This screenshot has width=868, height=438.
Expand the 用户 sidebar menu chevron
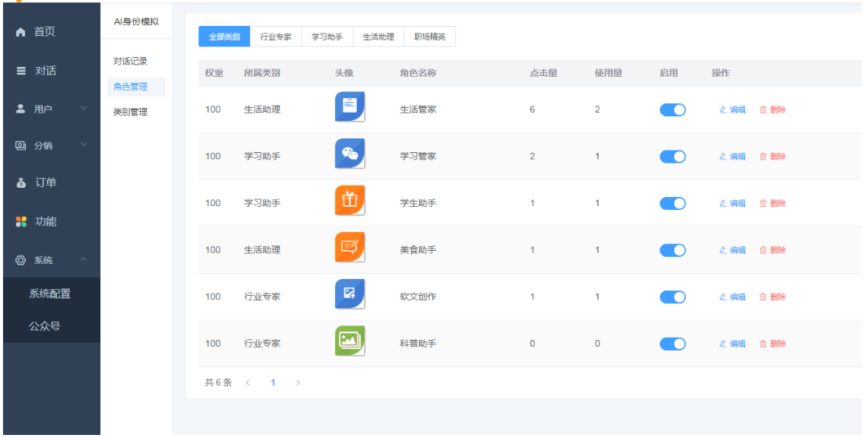click(84, 108)
